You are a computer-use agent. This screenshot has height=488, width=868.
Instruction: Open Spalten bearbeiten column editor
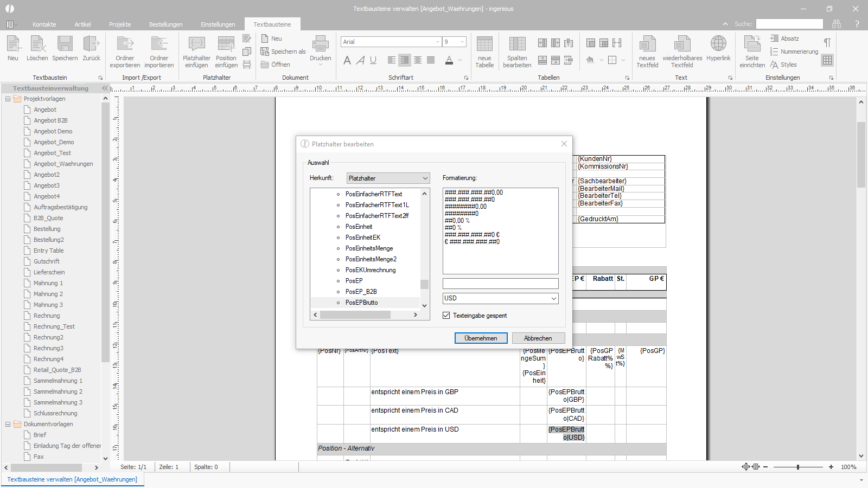click(517, 52)
